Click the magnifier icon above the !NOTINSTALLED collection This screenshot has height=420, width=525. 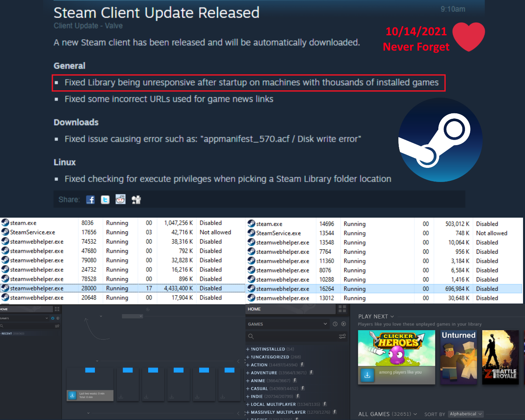pyautogui.click(x=251, y=336)
